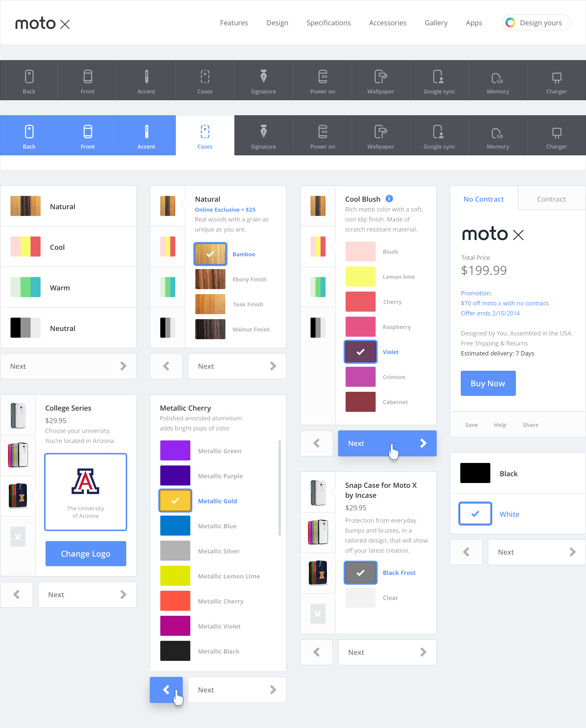Image resolution: width=586 pixels, height=728 pixels.
Task: Remove case with X in Snap Case panel
Action: (x=318, y=614)
